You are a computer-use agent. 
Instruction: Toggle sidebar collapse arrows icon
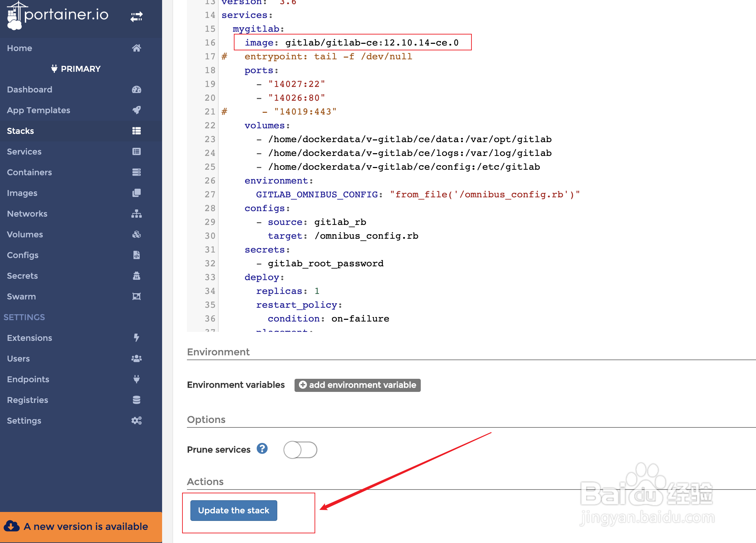click(137, 16)
